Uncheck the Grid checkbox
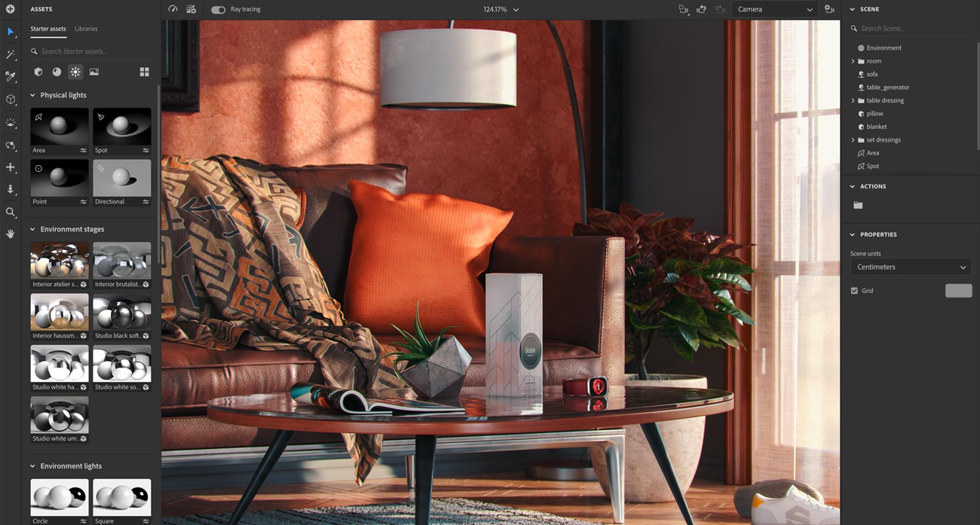The height and width of the screenshot is (525, 980). (854, 291)
